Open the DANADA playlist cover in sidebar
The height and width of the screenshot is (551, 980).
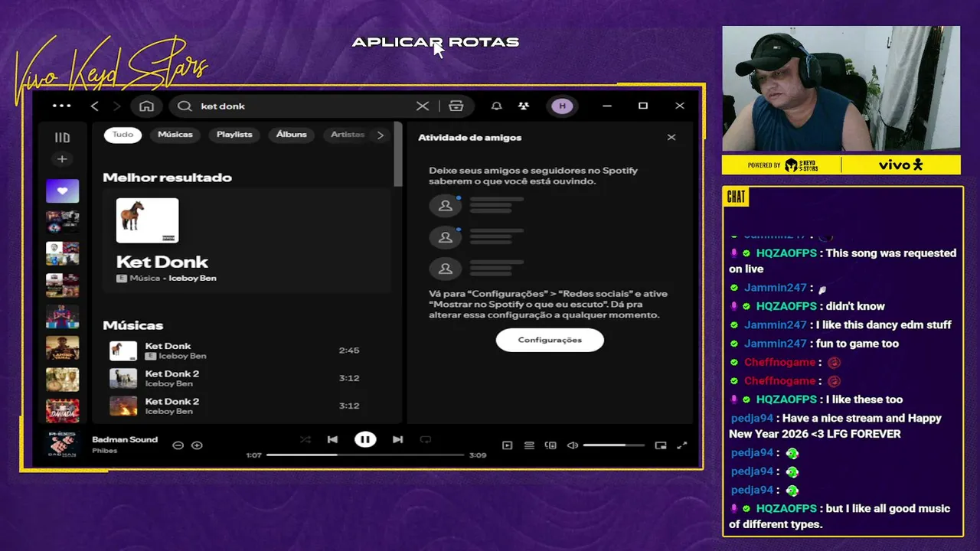(62, 410)
